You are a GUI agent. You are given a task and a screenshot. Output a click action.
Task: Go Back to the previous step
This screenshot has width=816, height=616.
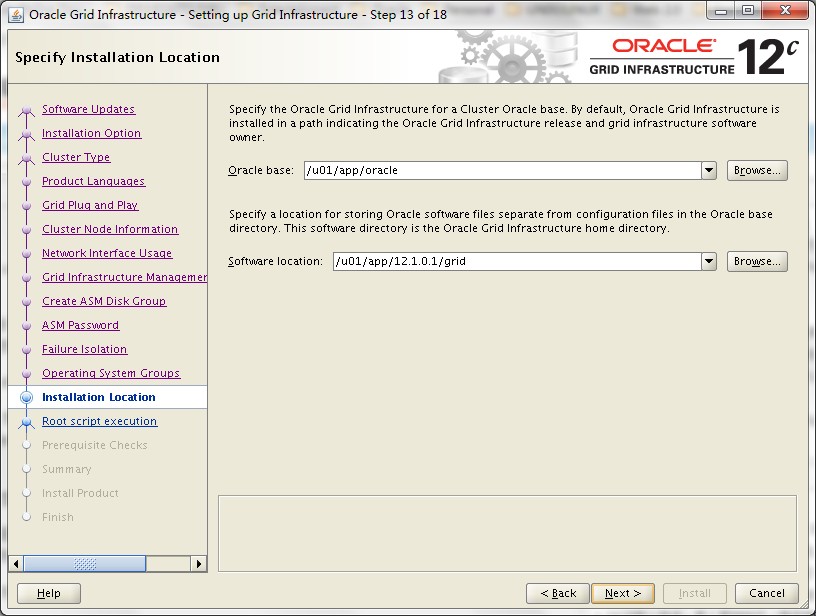click(558, 593)
